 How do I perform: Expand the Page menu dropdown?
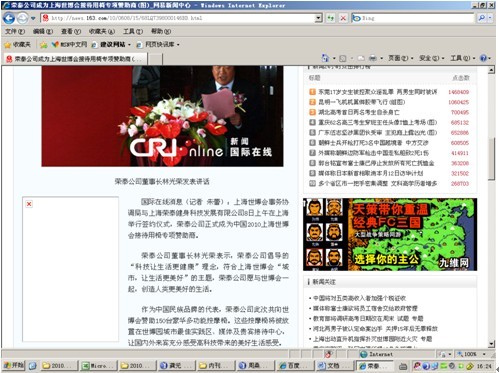coord(400,58)
